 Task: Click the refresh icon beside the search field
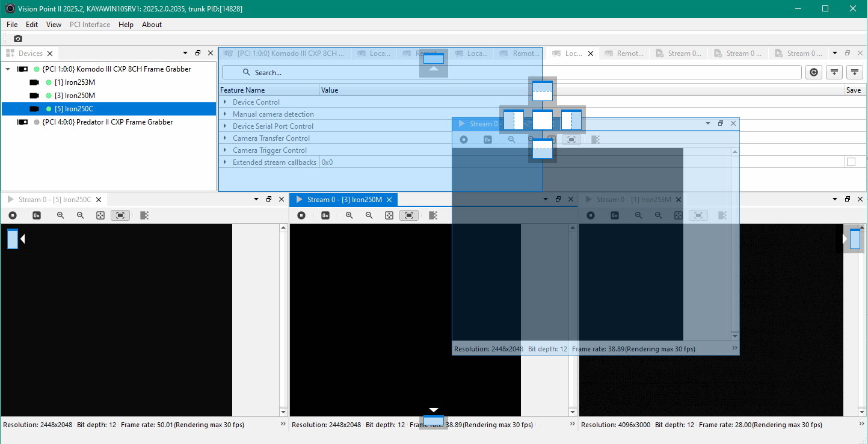[813, 72]
